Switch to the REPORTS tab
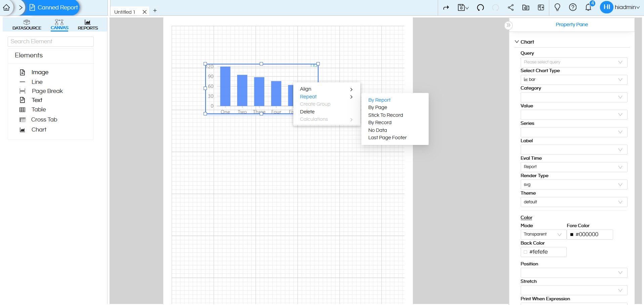Image resolution: width=644 pixels, height=305 pixels. [87, 24]
